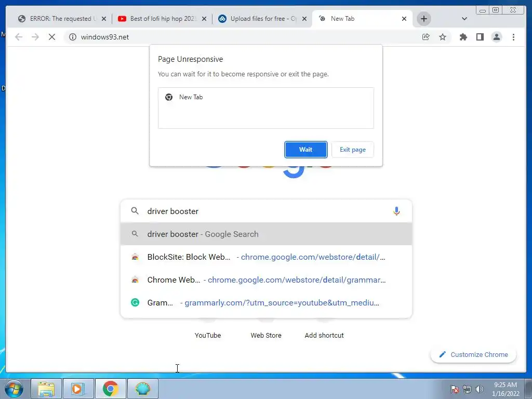Open the profile avatar menu

click(x=496, y=37)
